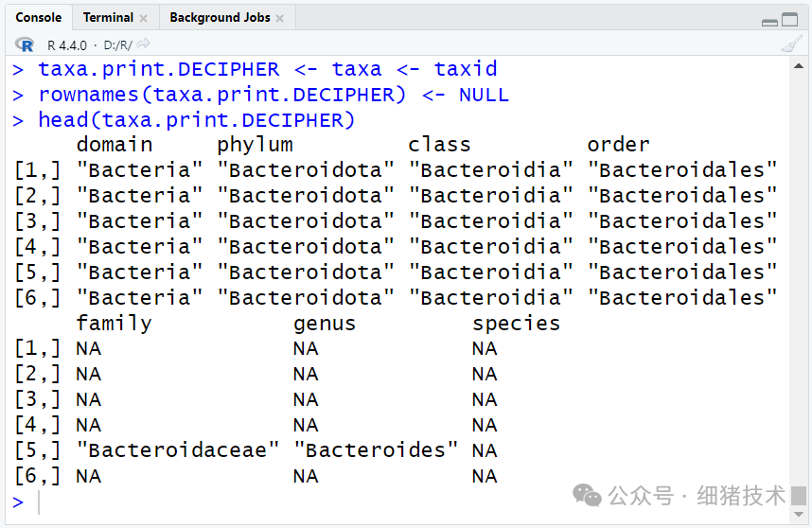This screenshot has height=528, width=812.
Task: Close the Background Jobs tab
Action: (279, 19)
